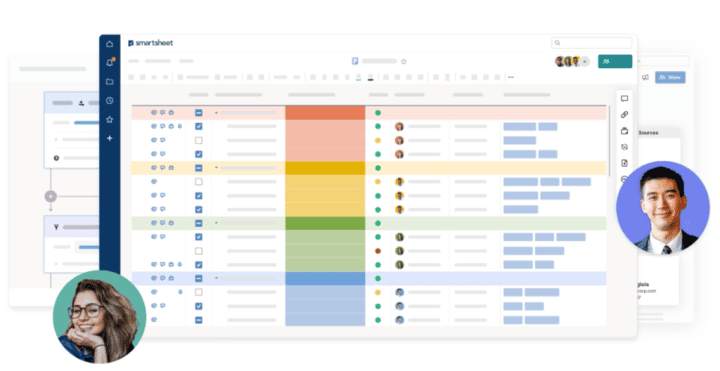Uncheck first task checkbox in orange group
This screenshot has width=720, height=371.
tap(198, 126)
